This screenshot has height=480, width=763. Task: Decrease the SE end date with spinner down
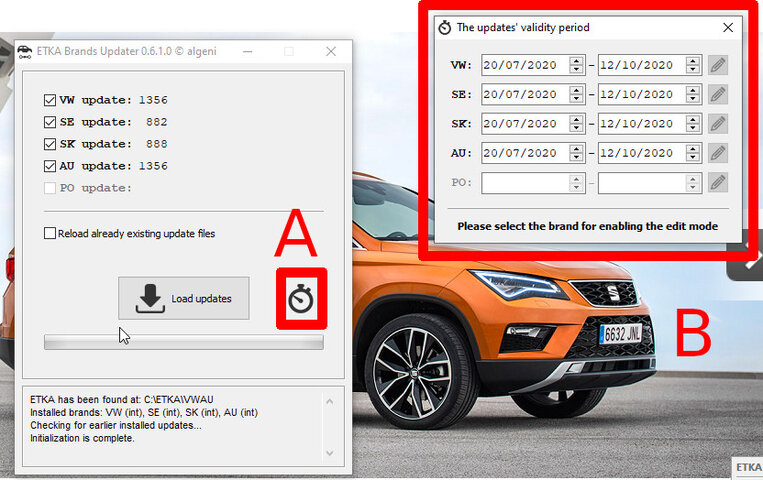point(693,98)
